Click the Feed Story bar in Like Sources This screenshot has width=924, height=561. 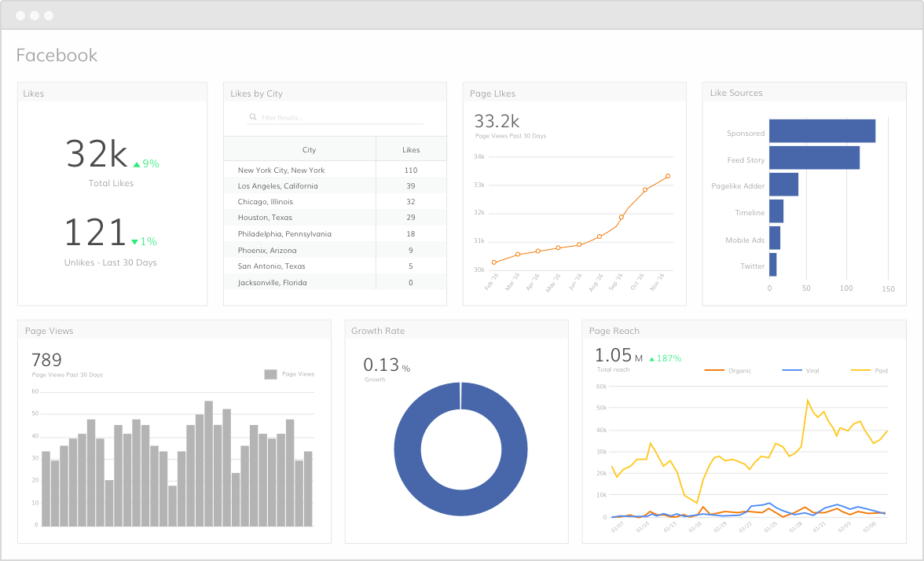point(814,157)
